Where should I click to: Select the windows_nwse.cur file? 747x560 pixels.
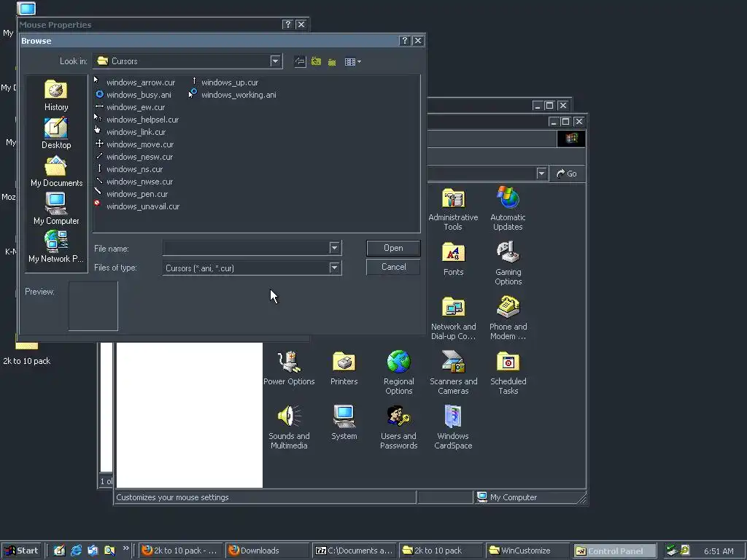[134, 182]
